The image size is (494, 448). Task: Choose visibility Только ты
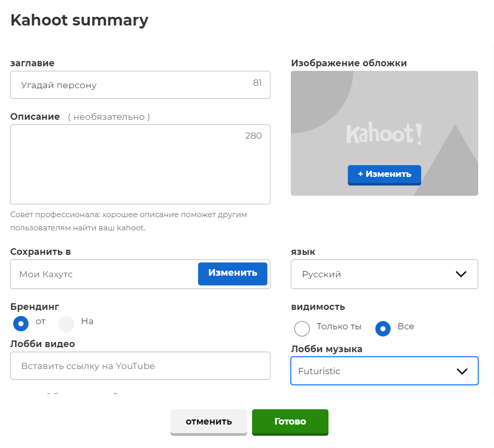tap(302, 329)
